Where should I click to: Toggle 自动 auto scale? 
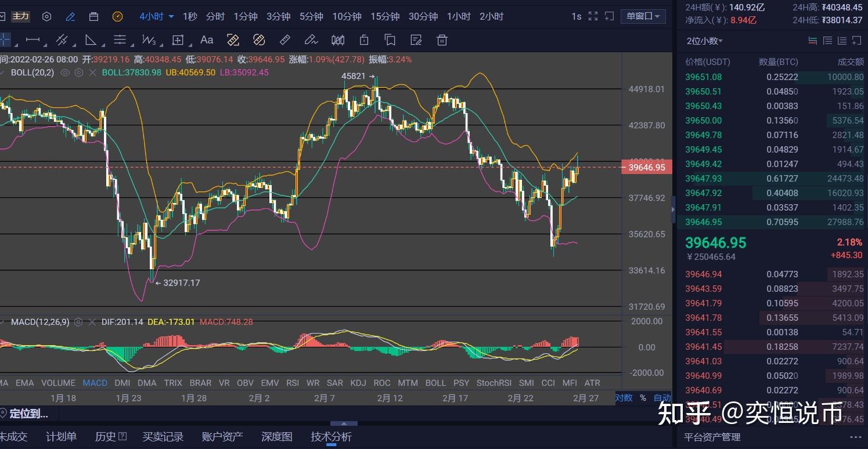coord(662,398)
